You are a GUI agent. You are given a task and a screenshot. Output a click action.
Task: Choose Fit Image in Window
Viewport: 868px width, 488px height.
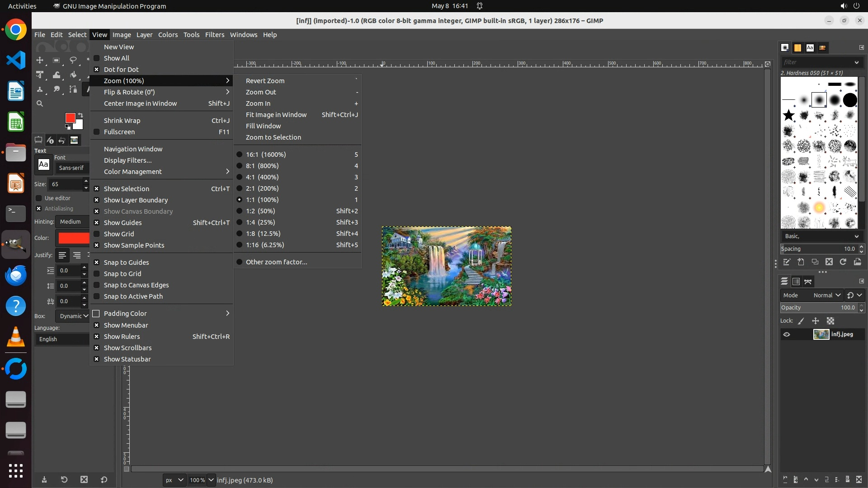point(276,115)
